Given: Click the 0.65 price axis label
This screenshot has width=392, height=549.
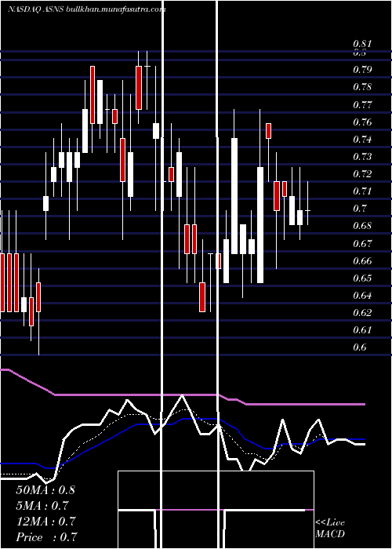Looking at the screenshot, I should point(362,278).
